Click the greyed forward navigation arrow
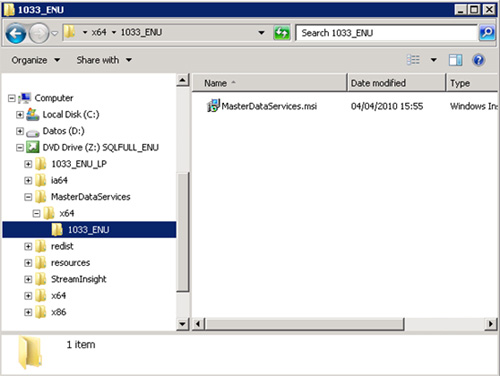Viewport: 500px width, 376px height. pyautogui.click(x=39, y=33)
